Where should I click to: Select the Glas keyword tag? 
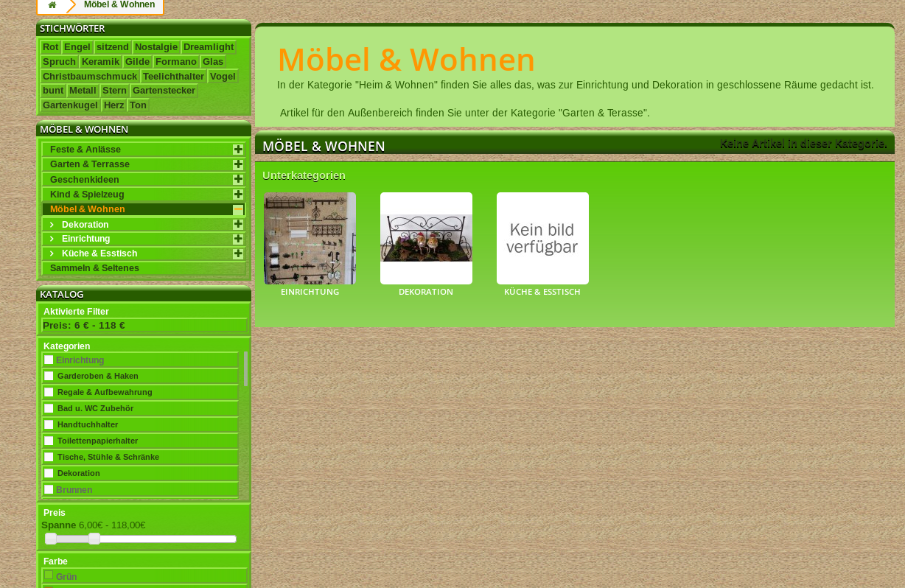(213, 62)
